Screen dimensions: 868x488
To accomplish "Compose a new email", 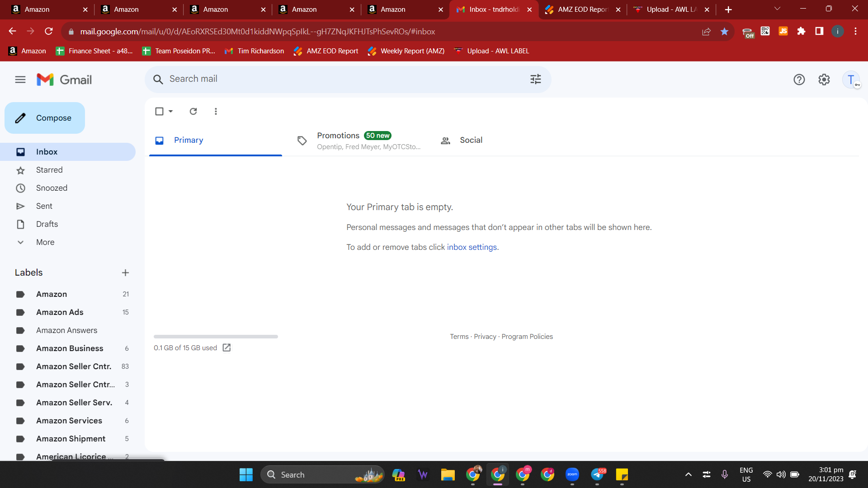I will (x=45, y=118).
